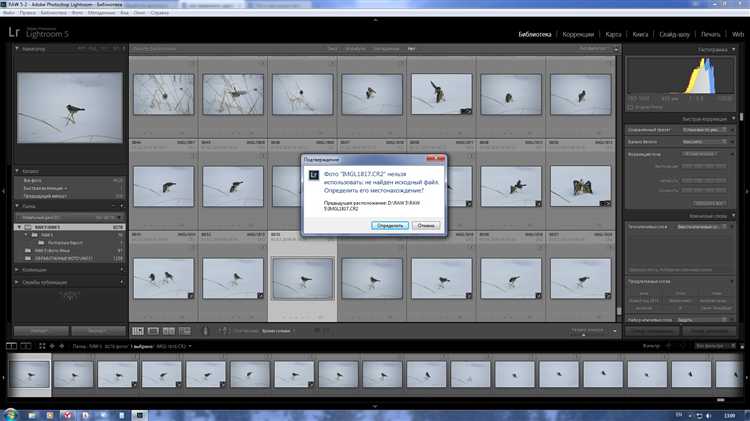
Task: Switch to Survey view in the toolbar
Action: pyautogui.click(x=185, y=331)
